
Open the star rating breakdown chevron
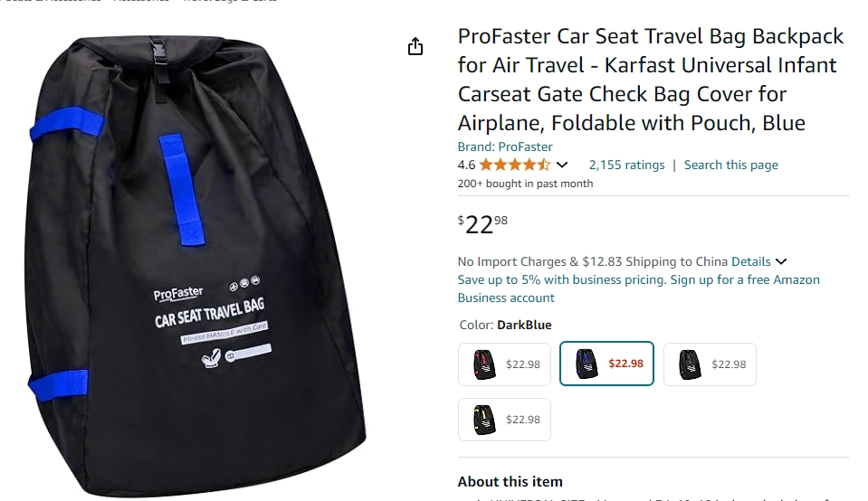pyautogui.click(x=562, y=165)
